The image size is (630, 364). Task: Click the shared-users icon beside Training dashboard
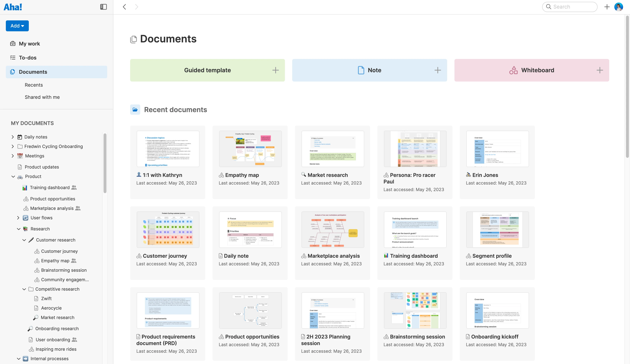[74, 187]
